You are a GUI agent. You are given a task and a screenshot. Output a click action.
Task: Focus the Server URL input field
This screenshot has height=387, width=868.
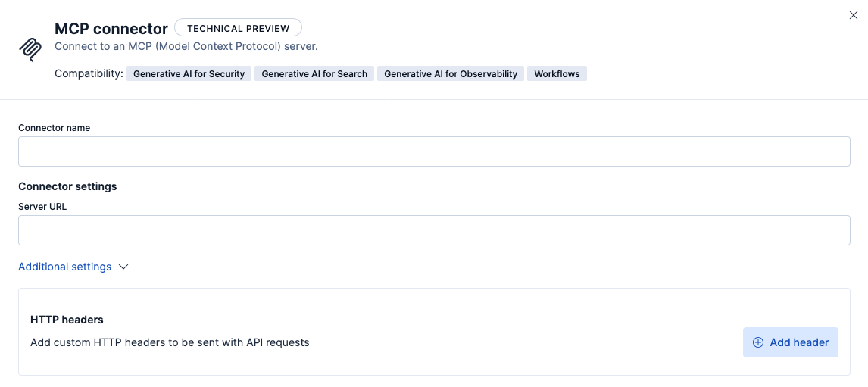pyautogui.click(x=434, y=230)
